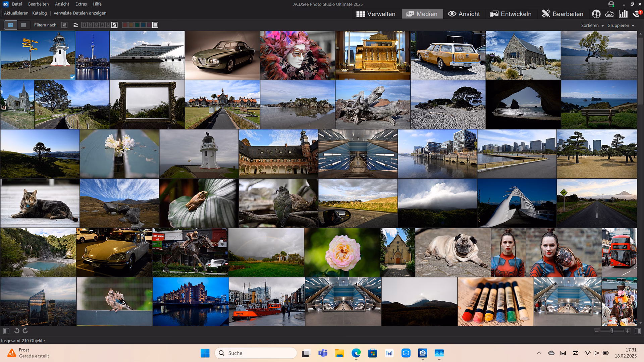Screen dimensions: 644x362
Task: Click the Aktualisieren button
Action: pyautogui.click(x=16, y=13)
